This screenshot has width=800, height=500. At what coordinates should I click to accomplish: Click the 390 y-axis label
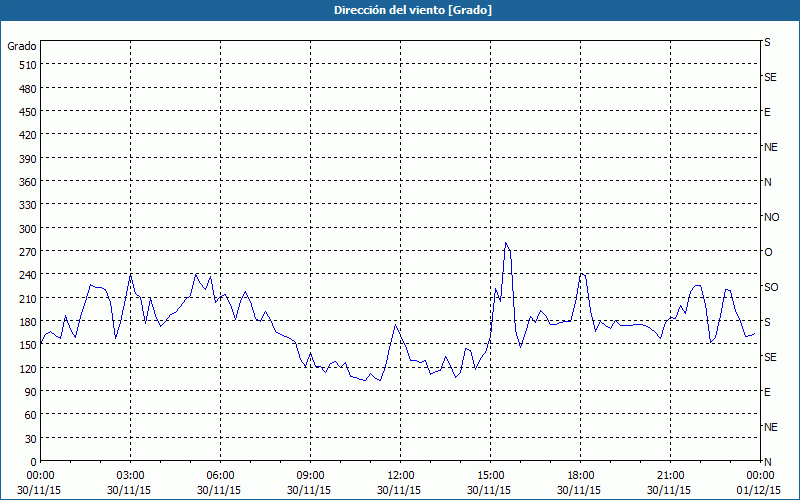(28, 159)
